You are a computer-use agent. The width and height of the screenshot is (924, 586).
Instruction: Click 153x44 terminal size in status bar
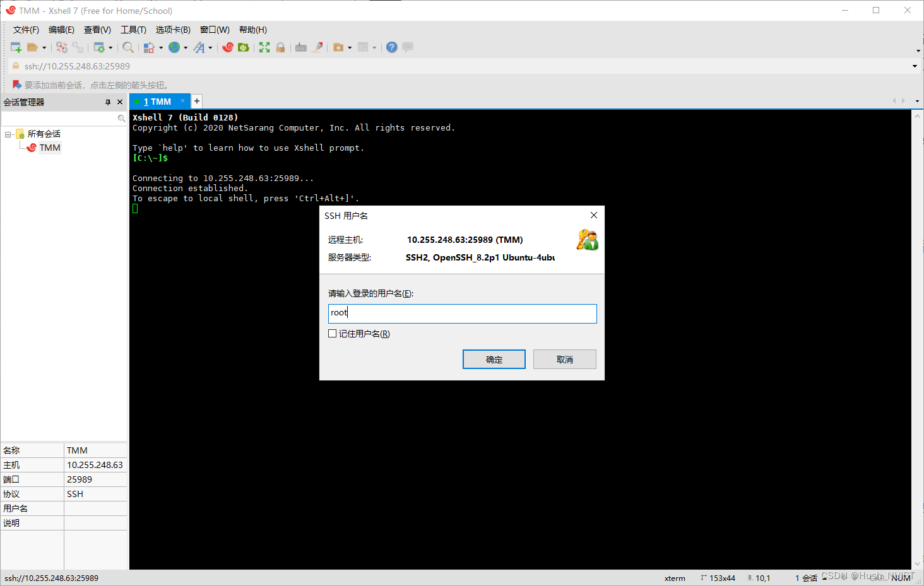[x=722, y=578]
